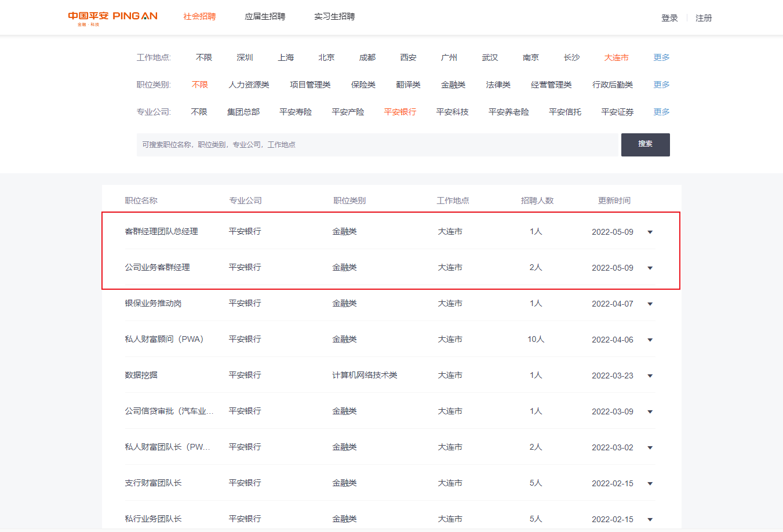Filter company by 平安证券

pyautogui.click(x=617, y=112)
